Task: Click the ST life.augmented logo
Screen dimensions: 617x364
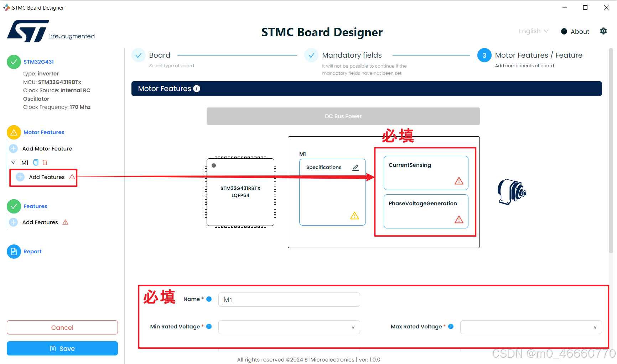Action: [51, 31]
